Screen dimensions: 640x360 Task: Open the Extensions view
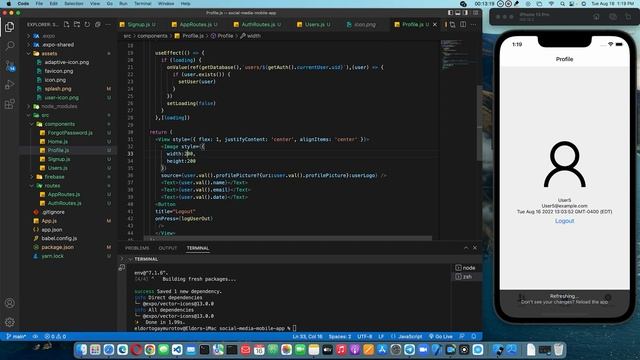pos(9,104)
